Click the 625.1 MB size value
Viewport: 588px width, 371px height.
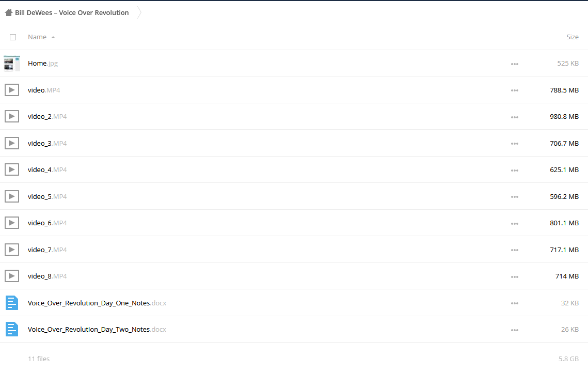pyautogui.click(x=564, y=169)
